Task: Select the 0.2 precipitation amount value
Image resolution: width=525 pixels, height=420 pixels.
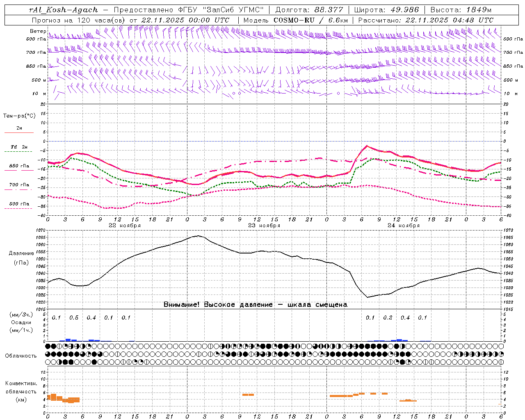Action: (388, 318)
